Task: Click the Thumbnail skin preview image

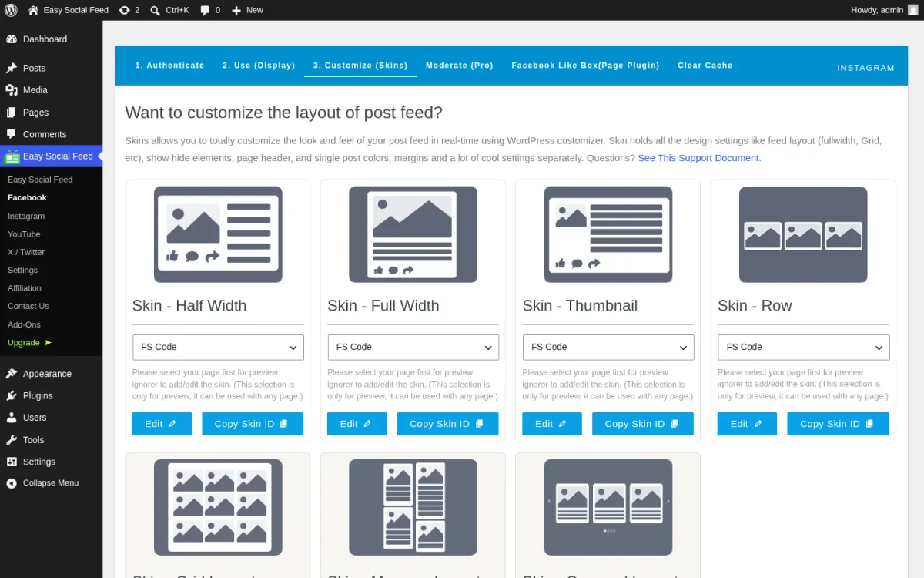Action: tap(608, 234)
